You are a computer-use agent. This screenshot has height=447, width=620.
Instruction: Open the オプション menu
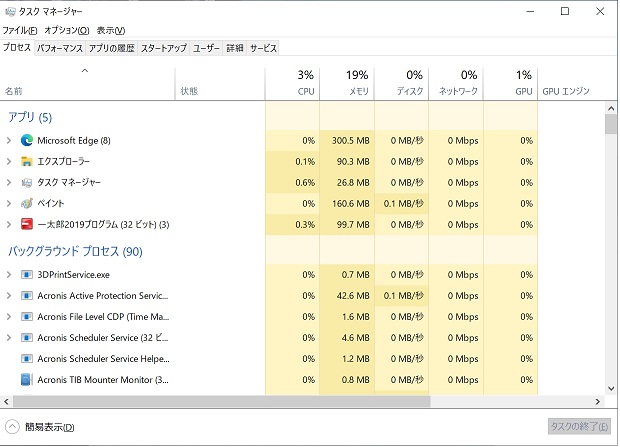pyautogui.click(x=67, y=30)
